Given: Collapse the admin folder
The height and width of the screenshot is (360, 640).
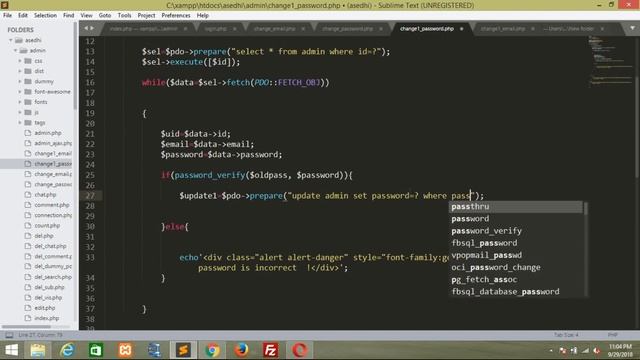Looking at the screenshot, I should [x=16, y=51].
